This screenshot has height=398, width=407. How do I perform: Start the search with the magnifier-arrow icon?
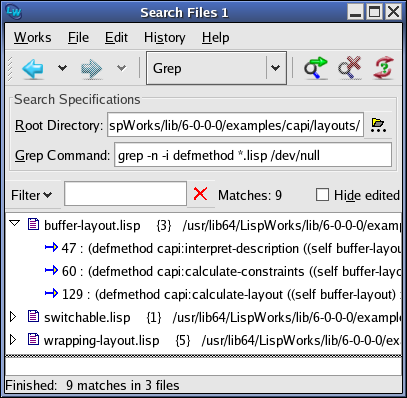(315, 68)
